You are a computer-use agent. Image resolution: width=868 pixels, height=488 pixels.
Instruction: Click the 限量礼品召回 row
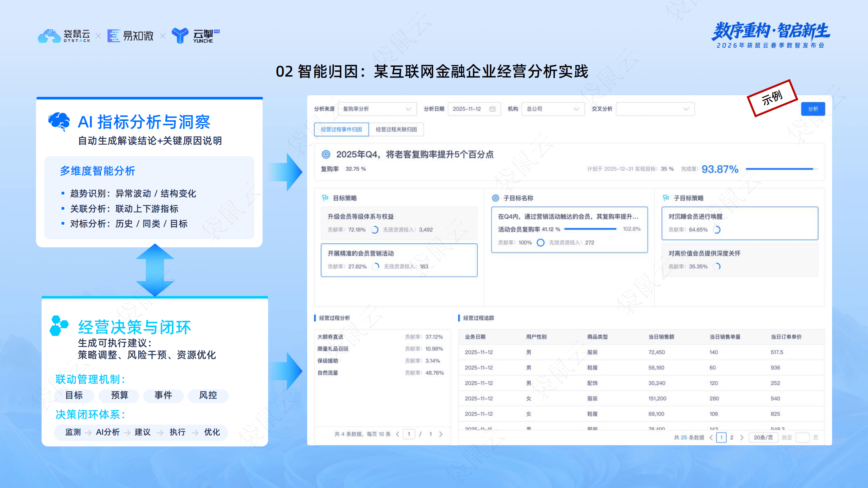(382, 349)
